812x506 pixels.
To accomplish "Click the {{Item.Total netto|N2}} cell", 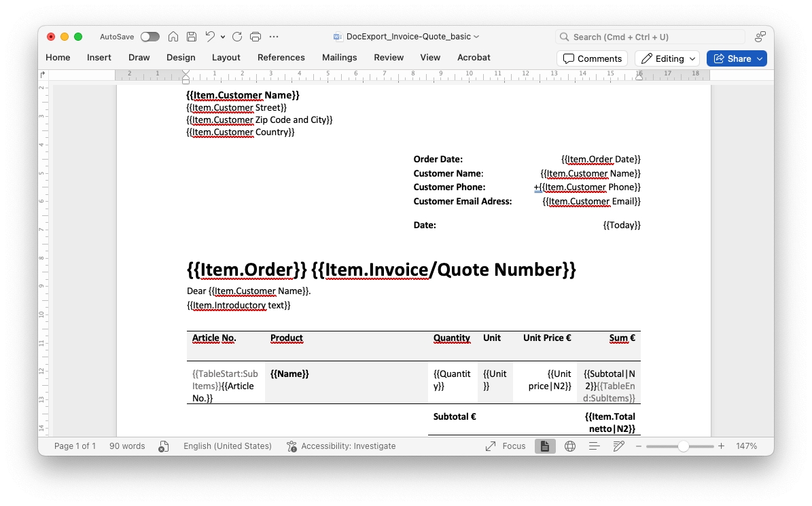I will 610,422.
